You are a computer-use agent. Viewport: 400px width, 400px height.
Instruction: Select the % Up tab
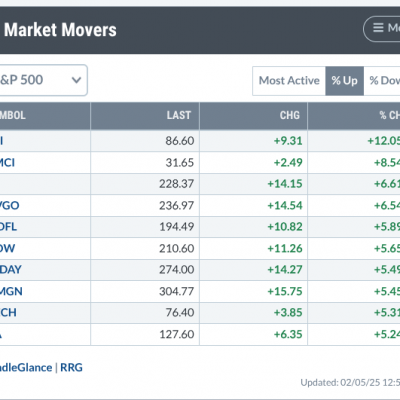(344, 81)
